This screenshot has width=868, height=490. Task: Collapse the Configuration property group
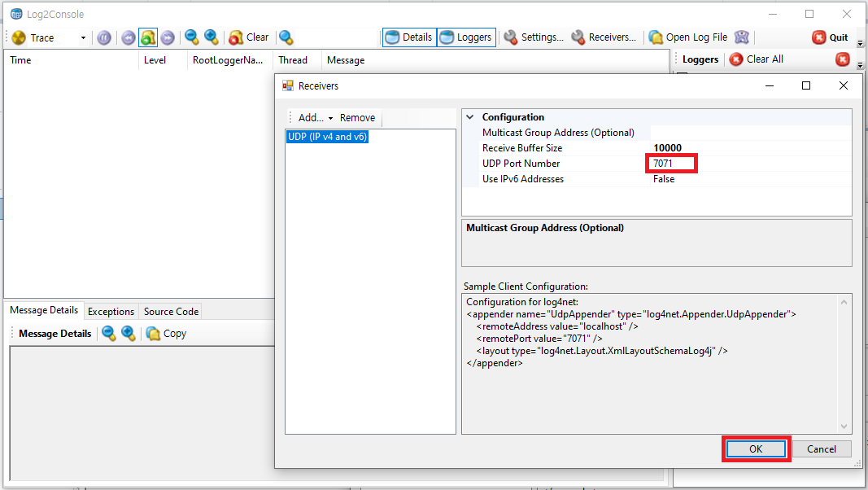coord(469,117)
